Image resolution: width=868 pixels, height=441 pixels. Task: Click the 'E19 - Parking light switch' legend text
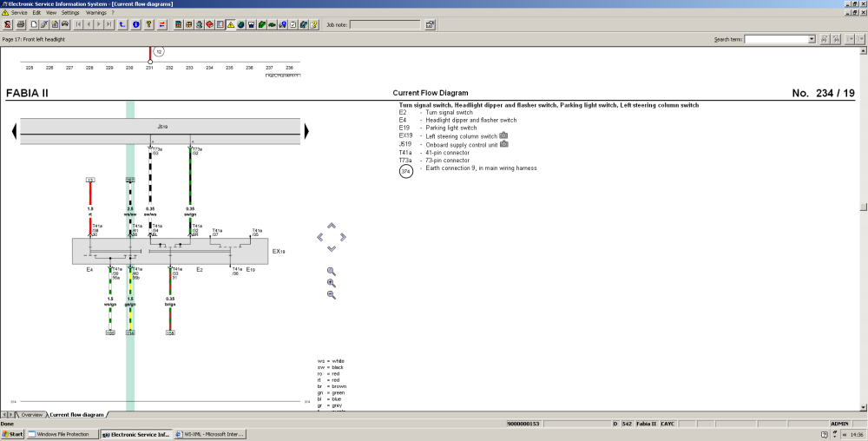coord(437,128)
